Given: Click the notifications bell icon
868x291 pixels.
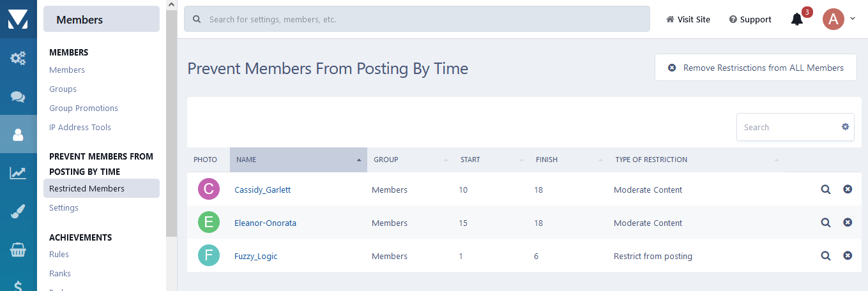Looking at the screenshot, I should 796,20.
